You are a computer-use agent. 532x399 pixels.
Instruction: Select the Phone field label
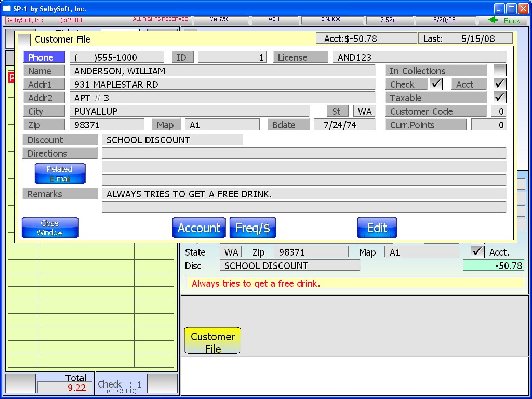pos(44,57)
